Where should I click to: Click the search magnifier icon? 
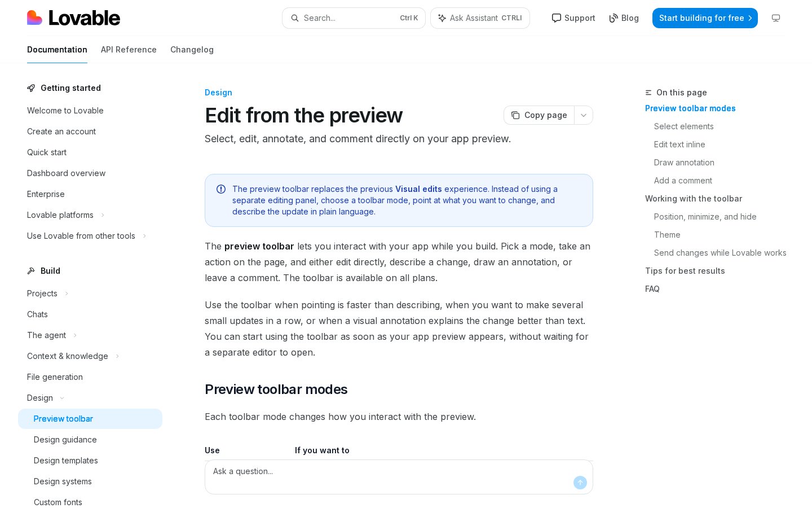click(295, 18)
